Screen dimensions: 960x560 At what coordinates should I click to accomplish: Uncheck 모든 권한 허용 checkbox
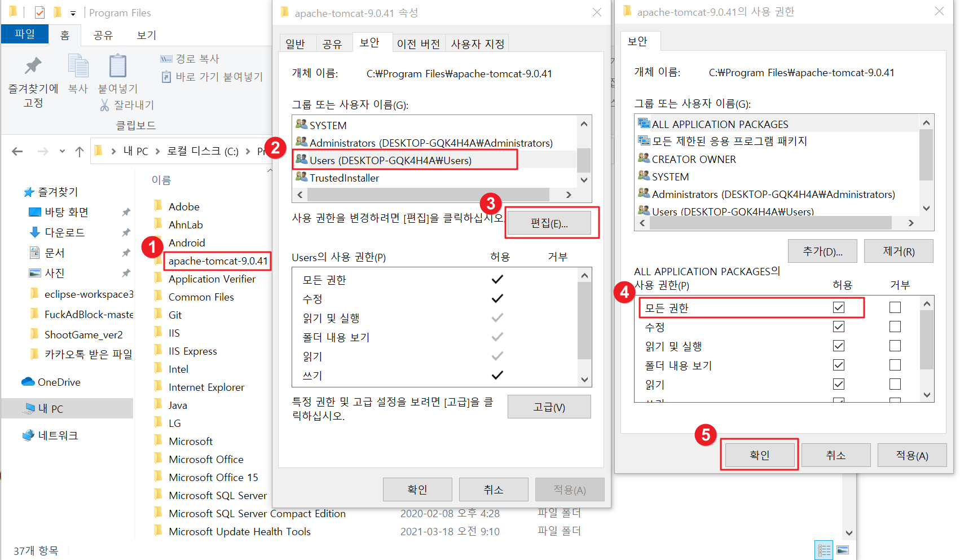click(x=839, y=307)
